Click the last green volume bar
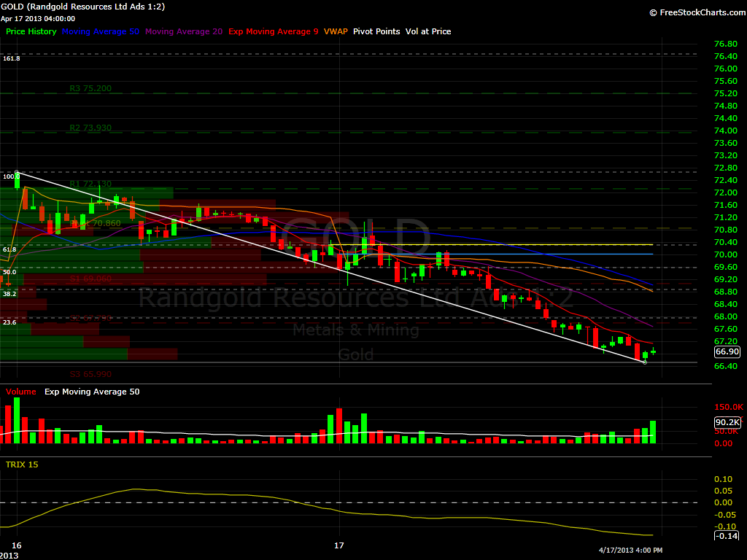747x560 pixels. (653, 432)
